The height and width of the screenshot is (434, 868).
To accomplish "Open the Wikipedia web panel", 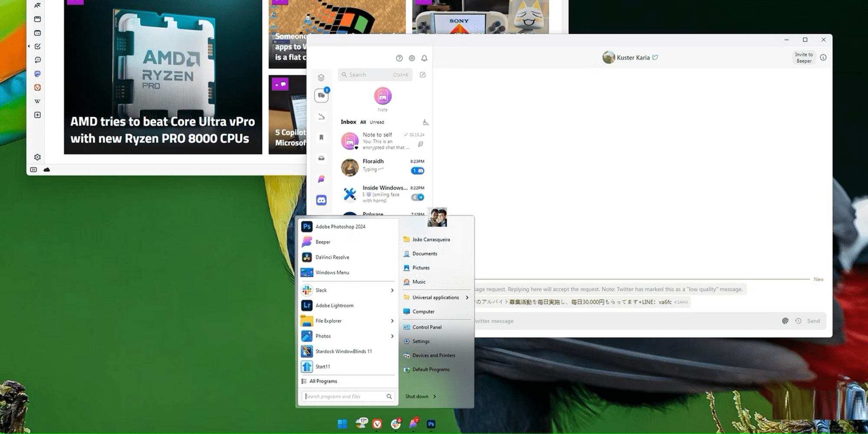I will point(37,101).
